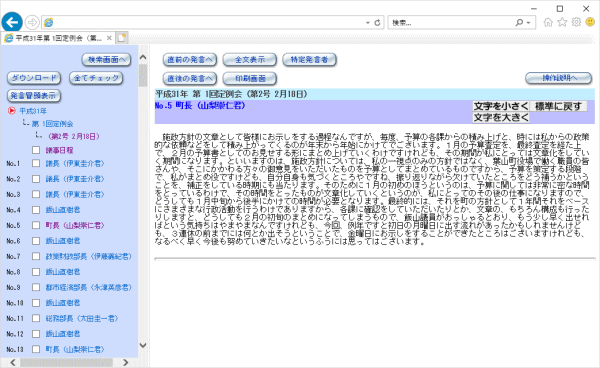Click the 全てチェック button
Viewport: 600px width, 368px height.
[x=96, y=78]
